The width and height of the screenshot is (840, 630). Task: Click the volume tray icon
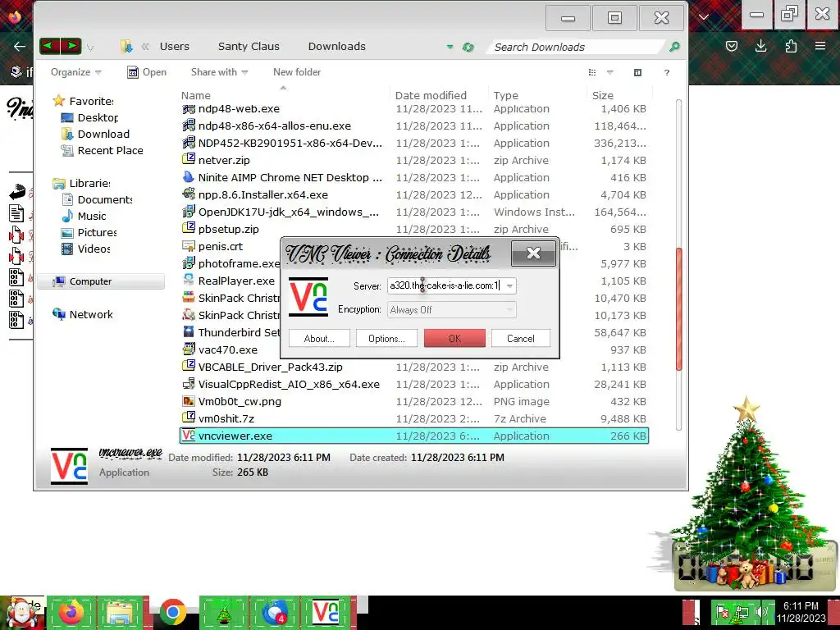pyautogui.click(x=760, y=612)
